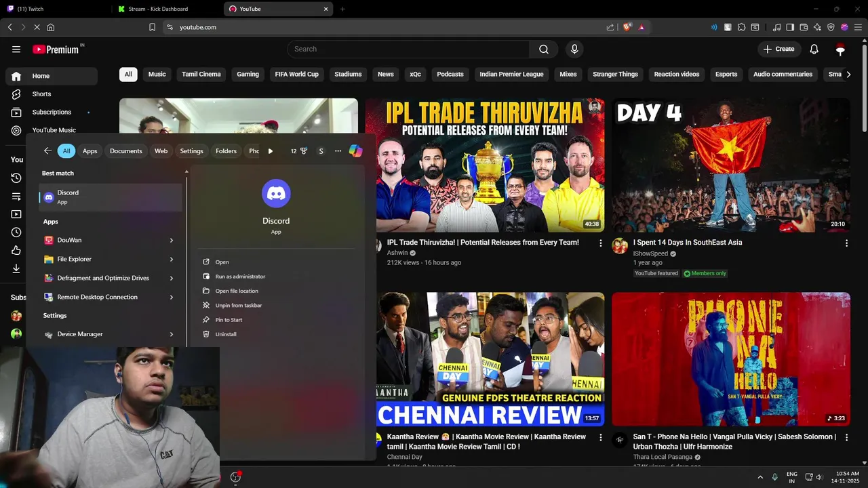
Task: Click the volume icon in system tray
Action: pos(820,477)
